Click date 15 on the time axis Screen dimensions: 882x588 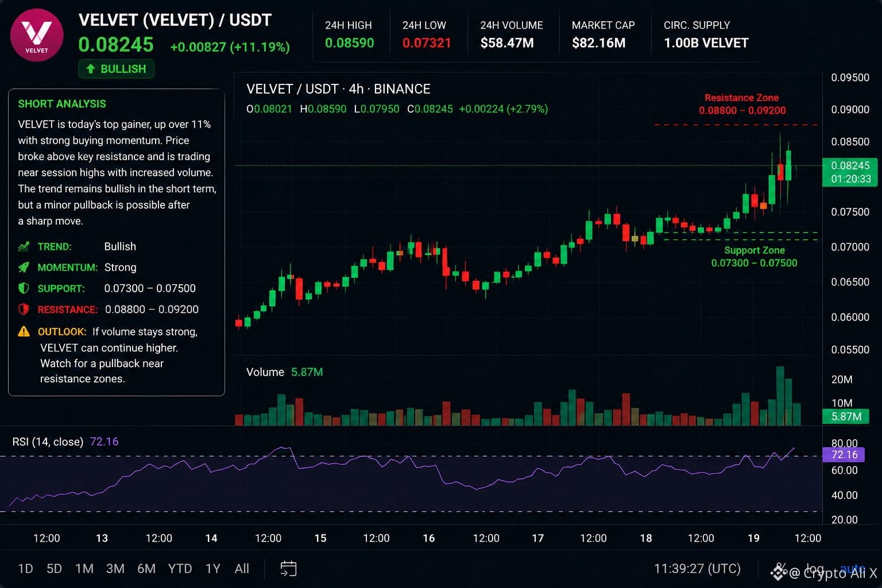pos(320,538)
